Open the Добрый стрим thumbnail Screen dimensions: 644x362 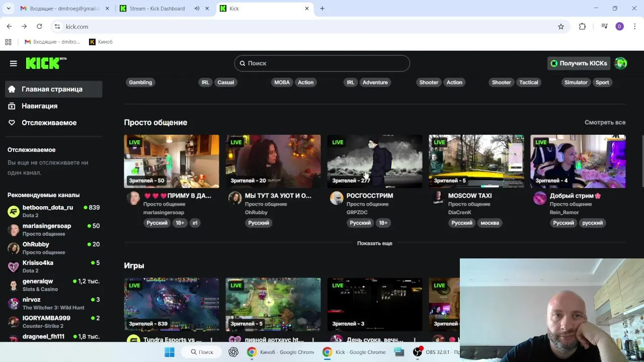[x=578, y=161]
